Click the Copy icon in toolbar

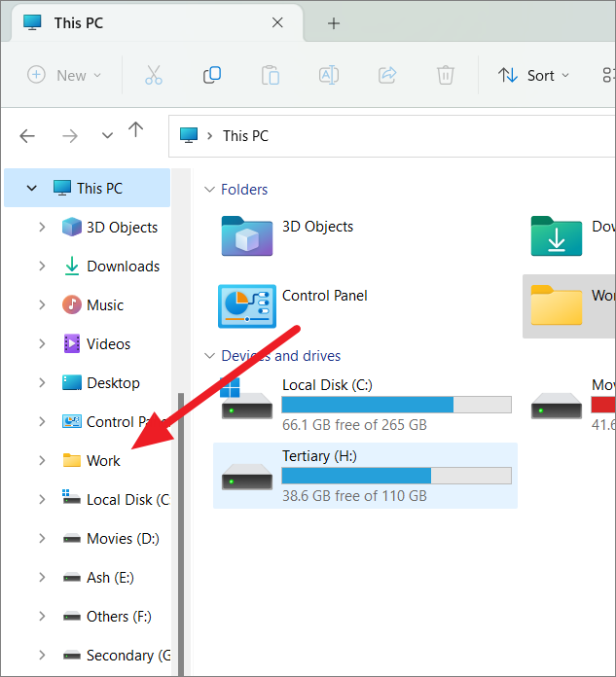(212, 75)
